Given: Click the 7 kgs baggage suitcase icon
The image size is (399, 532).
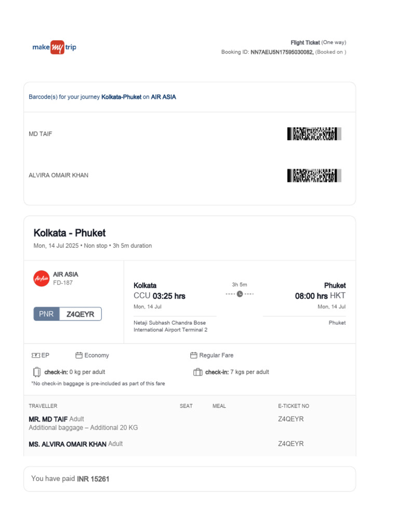Looking at the screenshot, I should (x=197, y=372).
